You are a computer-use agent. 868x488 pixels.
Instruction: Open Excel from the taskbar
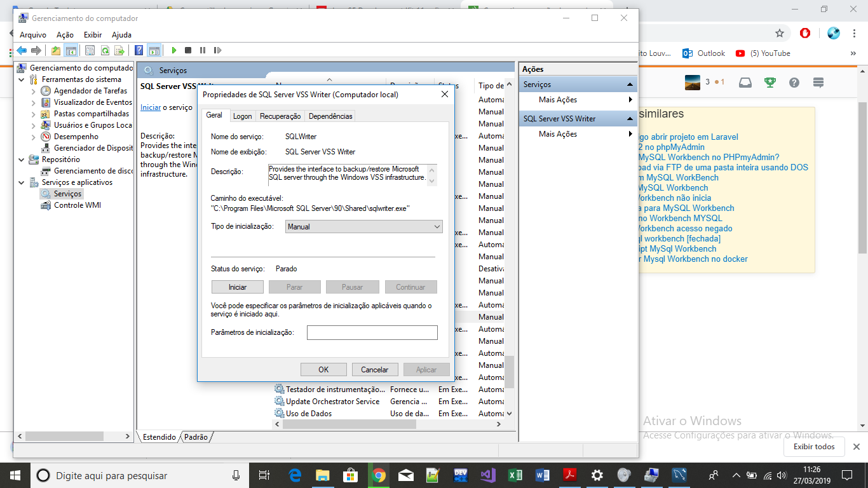(x=515, y=475)
